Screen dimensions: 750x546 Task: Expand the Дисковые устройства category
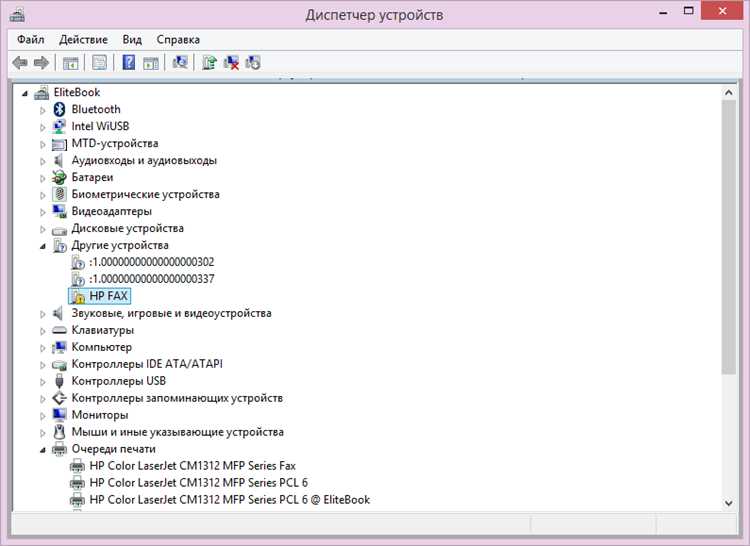[x=43, y=229]
